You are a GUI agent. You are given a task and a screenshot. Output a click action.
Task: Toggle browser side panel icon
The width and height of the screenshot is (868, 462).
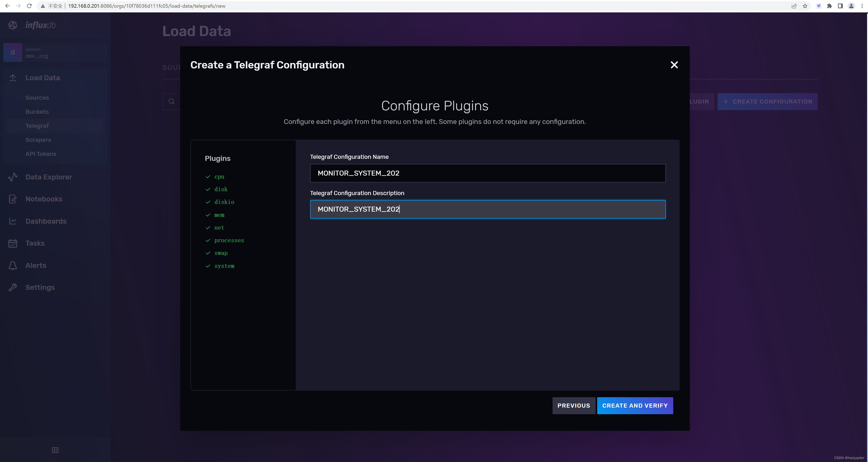click(840, 6)
